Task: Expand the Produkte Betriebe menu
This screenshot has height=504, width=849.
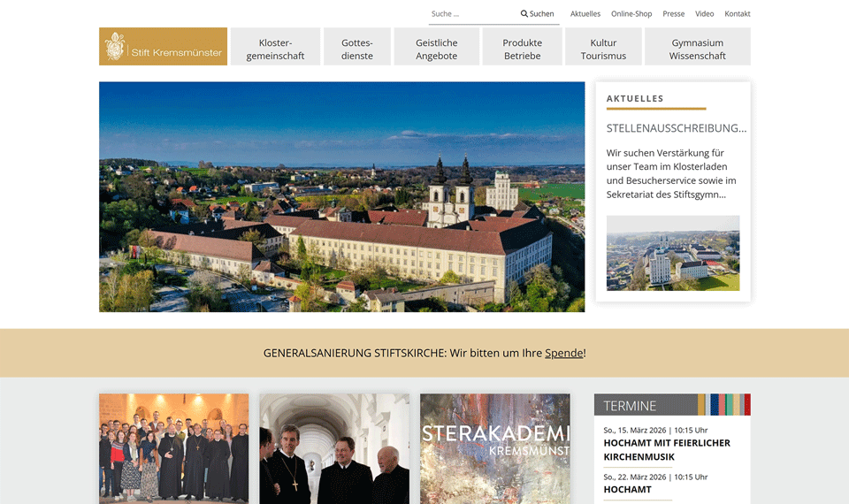Action: pos(522,49)
